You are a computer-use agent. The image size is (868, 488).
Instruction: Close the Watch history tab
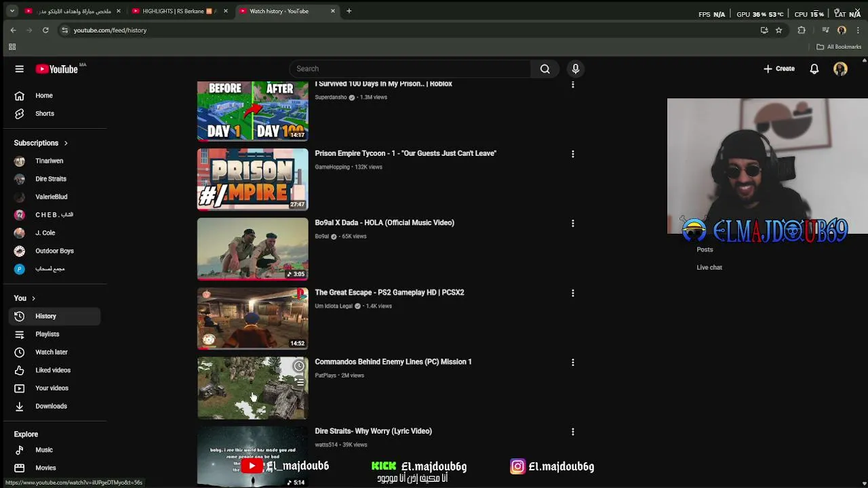point(332,11)
